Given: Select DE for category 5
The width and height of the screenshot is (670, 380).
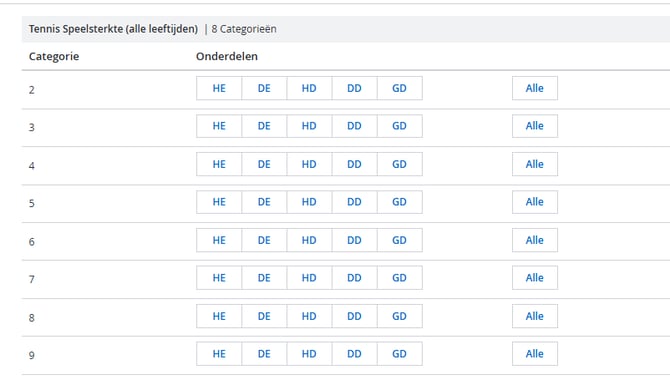Looking at the screenshot, I should click(x=264, y=202).
